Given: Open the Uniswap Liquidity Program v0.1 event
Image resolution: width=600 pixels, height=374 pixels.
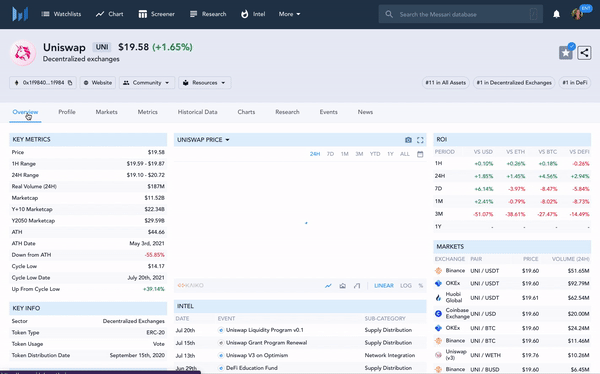Looking at the screenshot, I should tap(265, 330).
